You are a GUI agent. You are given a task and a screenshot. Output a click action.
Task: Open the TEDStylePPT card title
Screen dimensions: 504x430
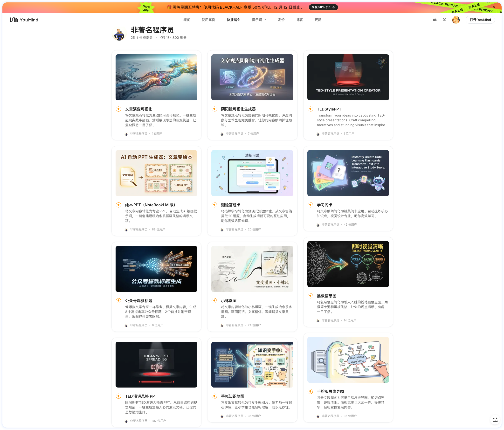[x=329, y=109]
